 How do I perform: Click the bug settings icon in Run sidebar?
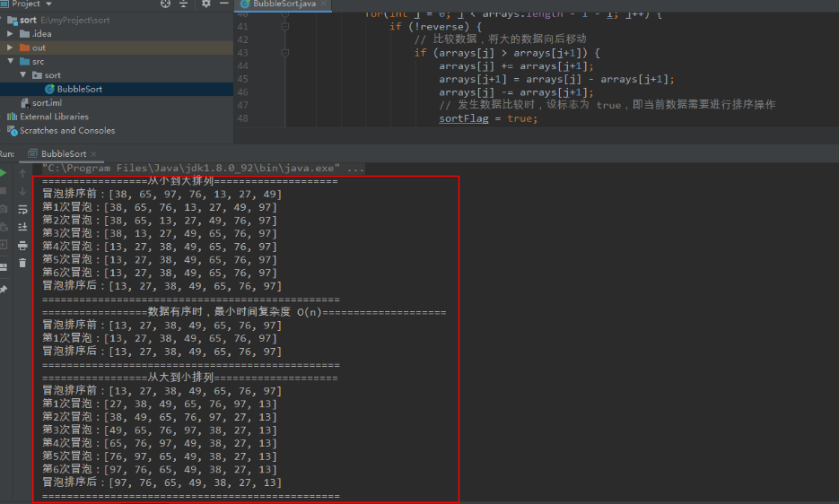click(4, 227)
